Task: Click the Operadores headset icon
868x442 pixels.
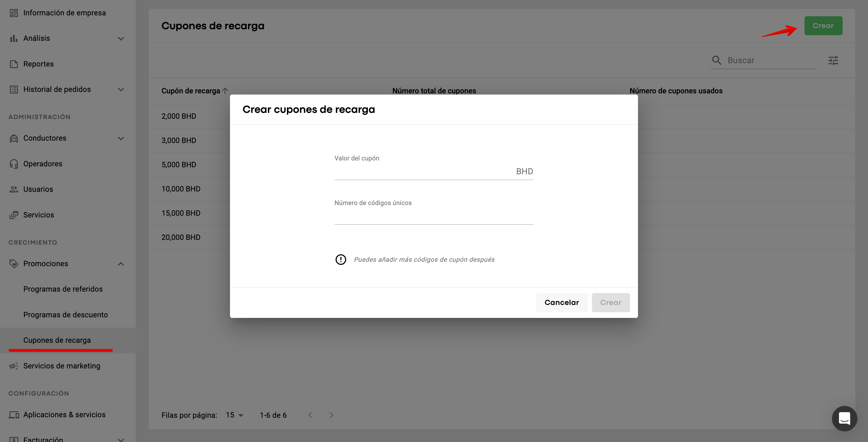Action: pos(14,164)
